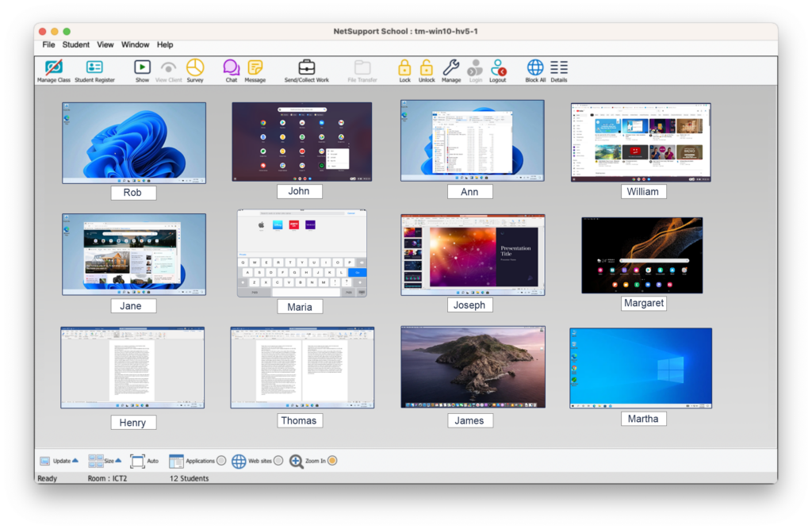Start the Show screen feature

tap(142, 68)
